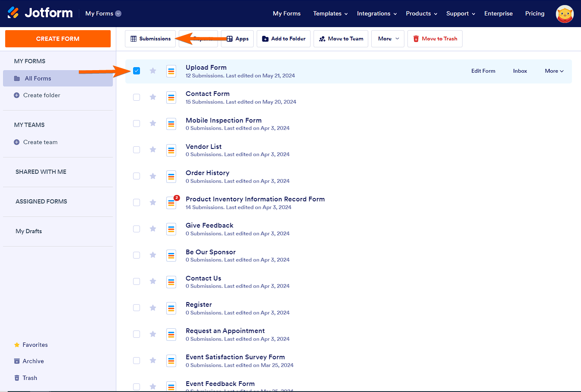Click the Request an Appointment form icon
Image resolution: width=581 pixels, height=392 pixels.
(171, 334)
